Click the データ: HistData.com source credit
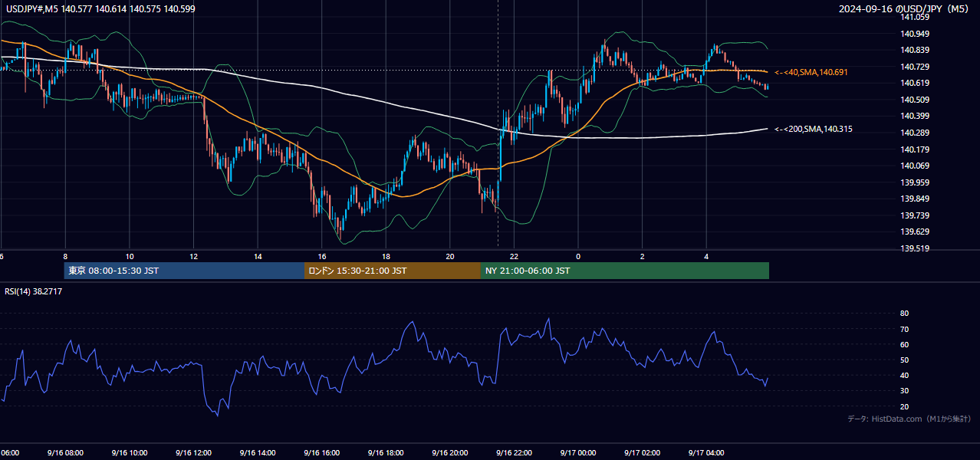The width and height of the screenshot is (980, 460). coord(909,419)
